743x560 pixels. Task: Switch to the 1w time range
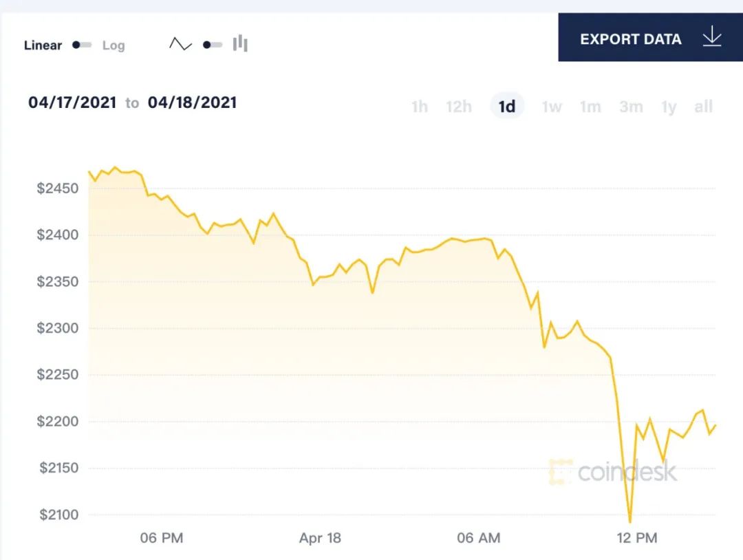[552, 107]
